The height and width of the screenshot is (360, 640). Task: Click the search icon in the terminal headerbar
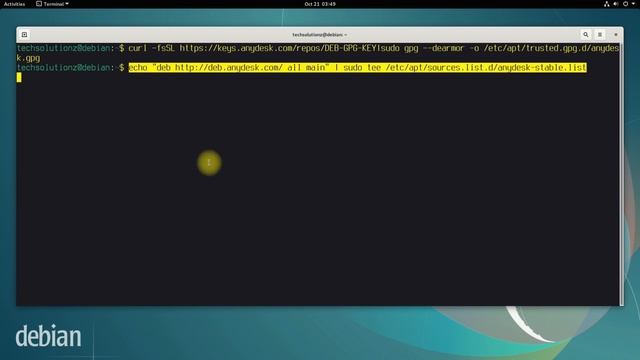(x=586, y=35)
